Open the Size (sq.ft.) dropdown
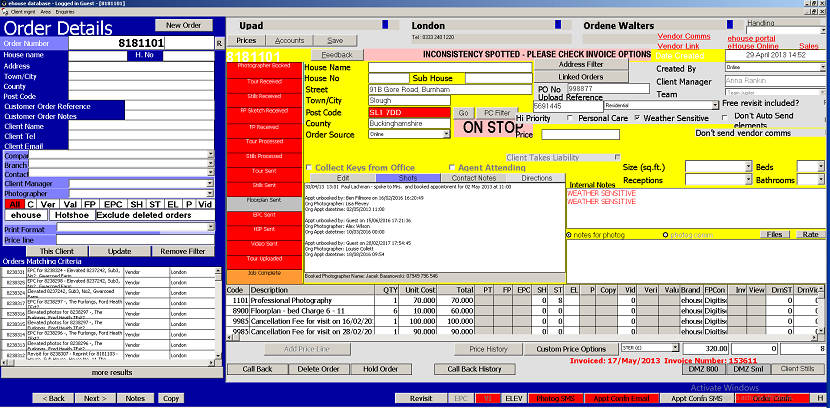Image resolution: width=830 pixels, height=408 pixels. coord(748,167)
